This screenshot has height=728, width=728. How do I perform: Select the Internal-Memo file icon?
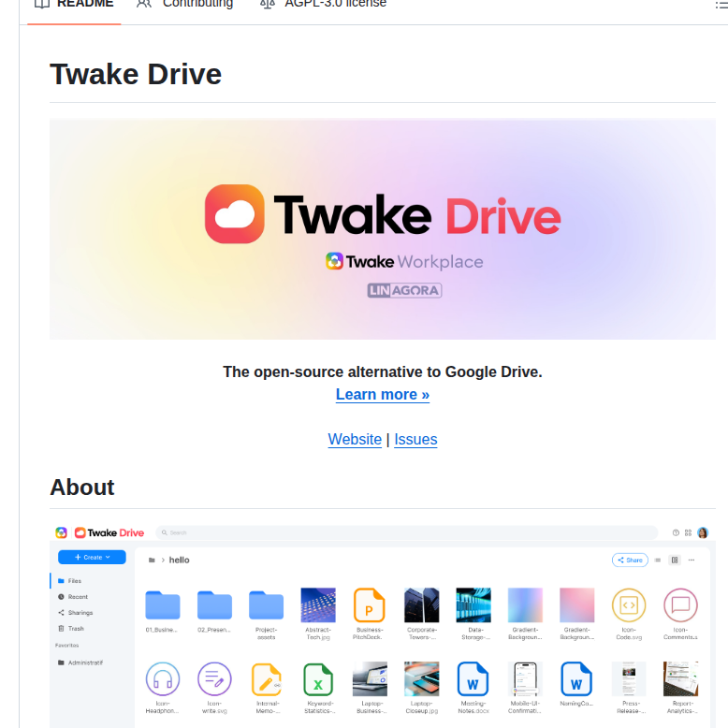point(267,678)
